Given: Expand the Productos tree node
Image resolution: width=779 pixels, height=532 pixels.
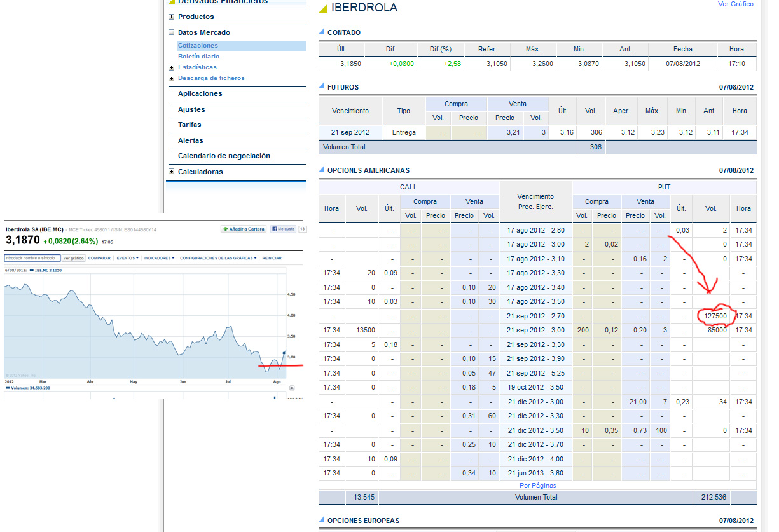Looking at the screenshot, I should click(x=172, y=17).
